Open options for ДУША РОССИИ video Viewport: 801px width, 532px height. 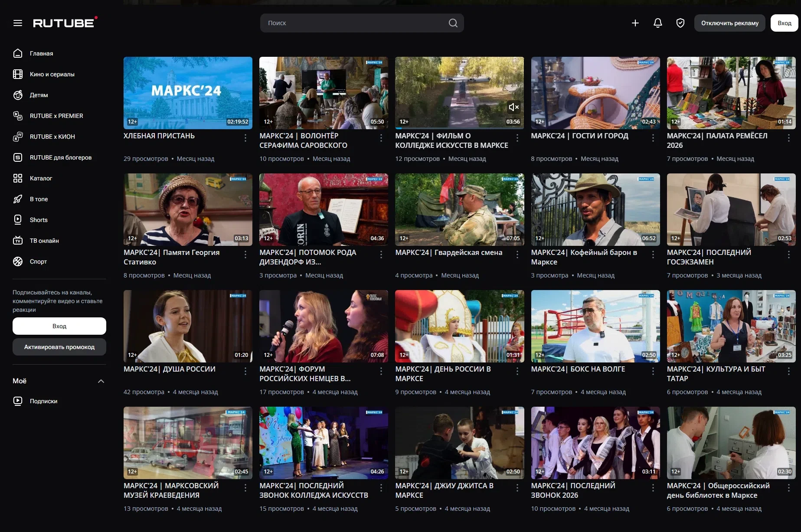tap(245, 371)
